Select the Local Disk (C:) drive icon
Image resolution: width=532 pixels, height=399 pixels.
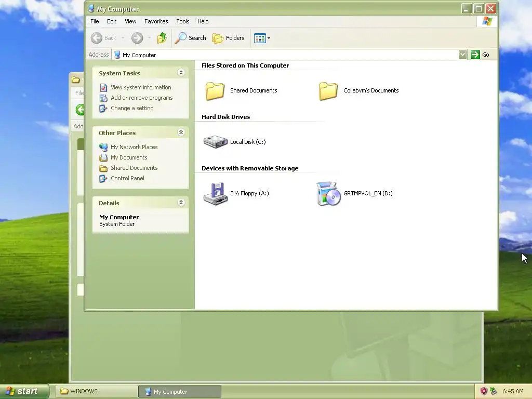(x=216, y=142)
